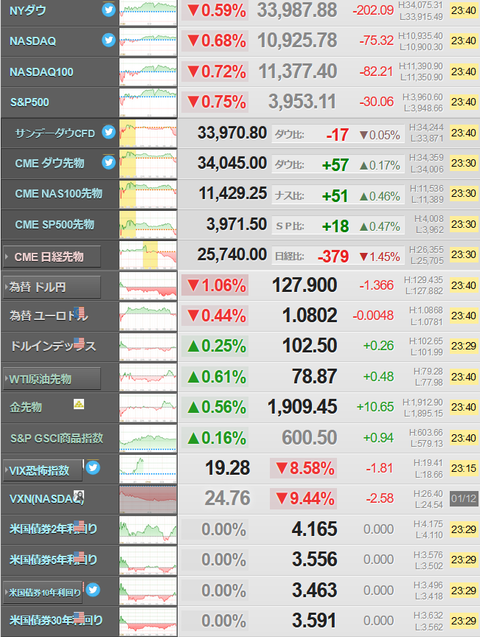Open the サンデーダウCFD mini chart
The image size is (480, 637).
click(x=148, y=133)
